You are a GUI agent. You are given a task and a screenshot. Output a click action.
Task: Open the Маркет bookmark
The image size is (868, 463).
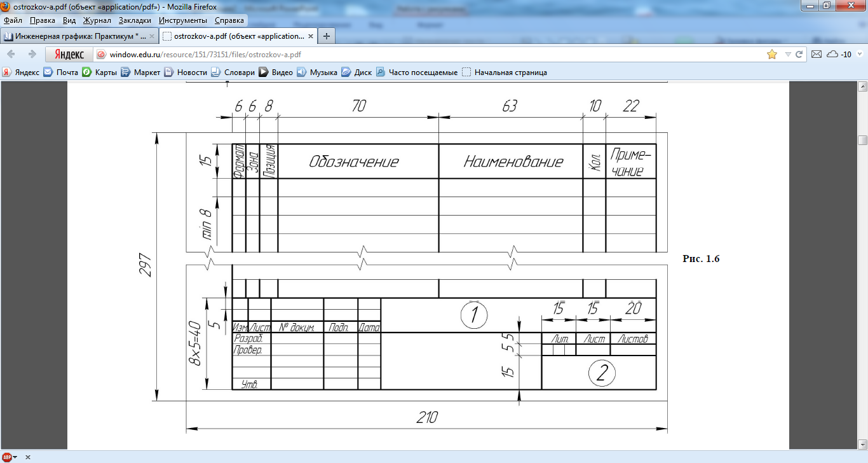coord(140,73)
